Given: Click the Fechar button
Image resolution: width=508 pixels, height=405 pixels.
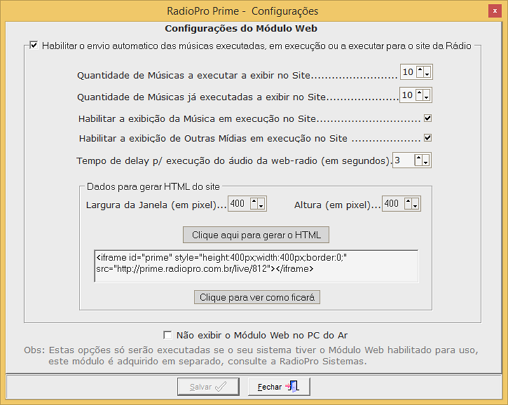Looking at the screenshot, I should [279, 387].
